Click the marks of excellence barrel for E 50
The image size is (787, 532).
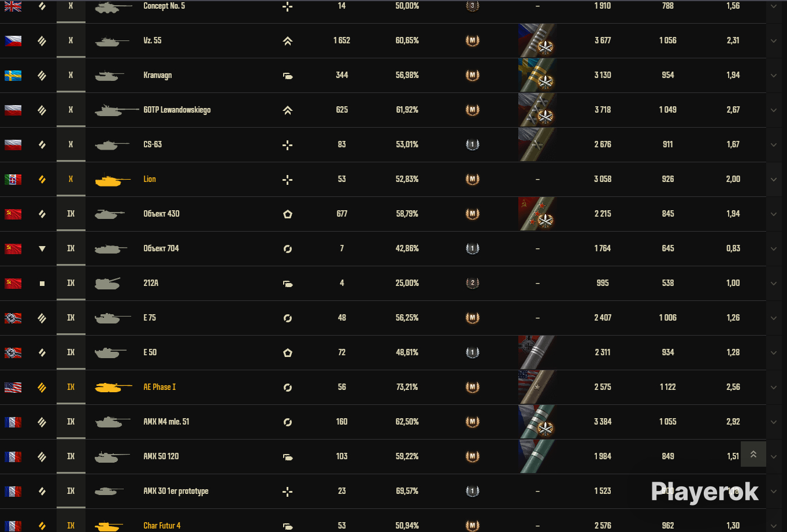click(537, 352)
